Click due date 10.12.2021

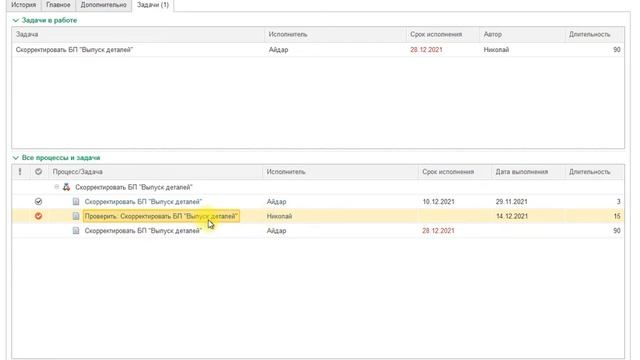point(438,202)
